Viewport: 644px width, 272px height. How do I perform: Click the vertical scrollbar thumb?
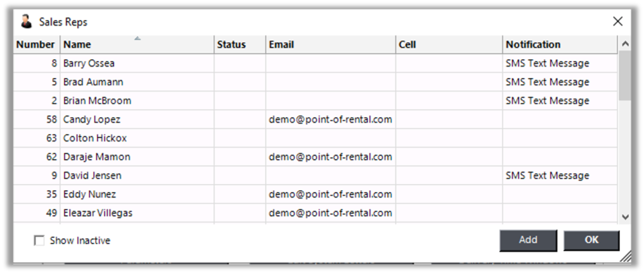pyautogui.click(x=625, y=75)
